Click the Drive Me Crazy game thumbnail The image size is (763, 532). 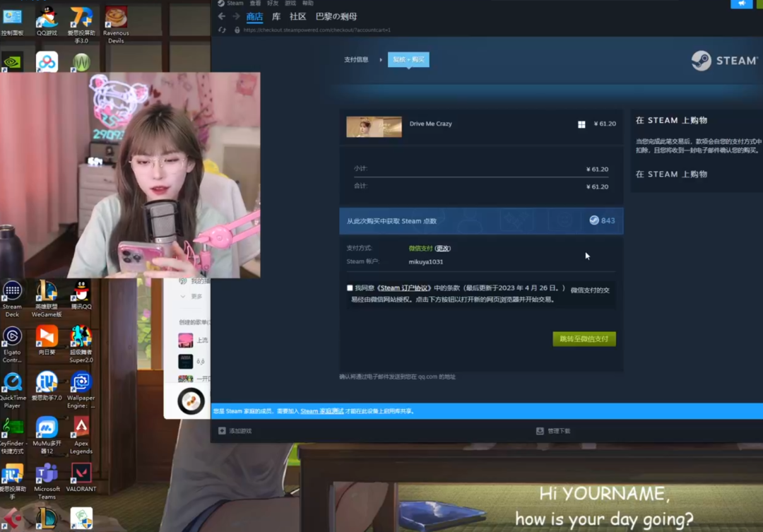(x=374, y=126)
